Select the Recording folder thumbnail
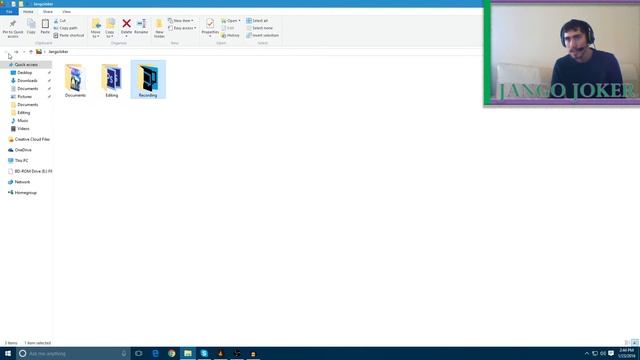 148,80
